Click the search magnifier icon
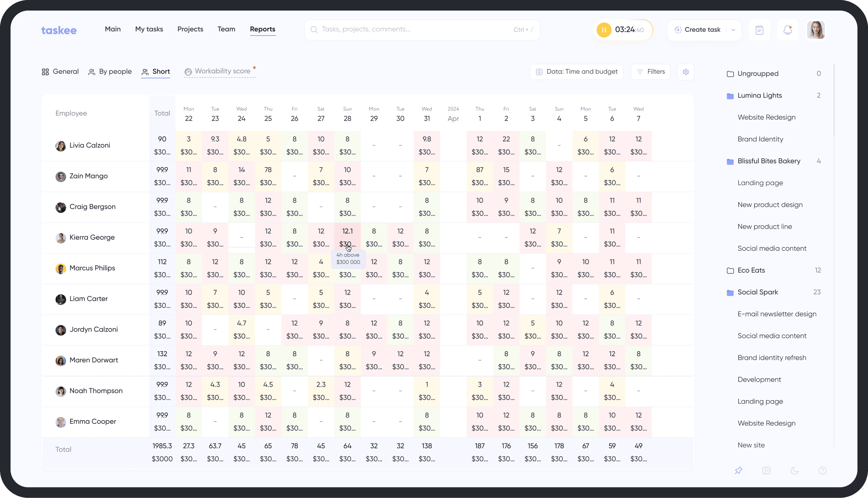This screenshot has height=498, width=868. (x=314, y=30)
